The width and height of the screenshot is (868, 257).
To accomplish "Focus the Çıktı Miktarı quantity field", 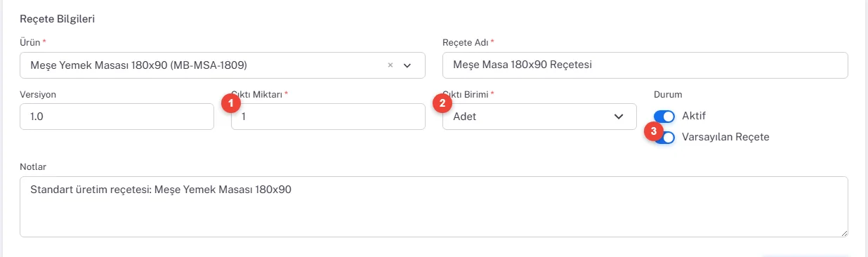I will 328,117.
